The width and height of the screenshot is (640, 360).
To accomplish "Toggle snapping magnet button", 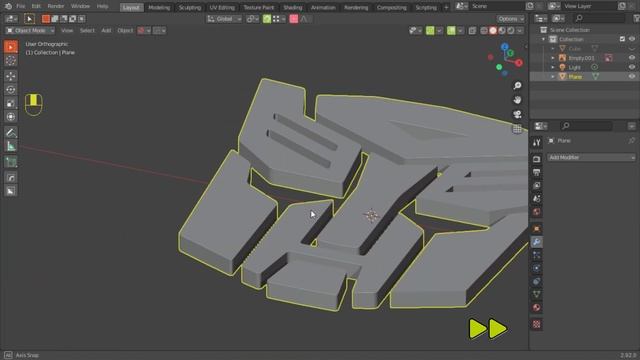I will click(x=267, y=19).
